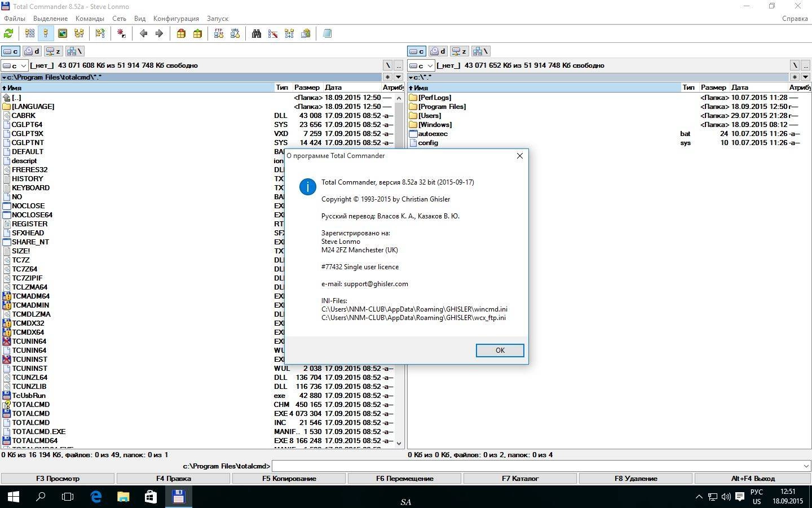
Task: Open Microsoft Edge from the taskbar
Action: tap(96, 497)
